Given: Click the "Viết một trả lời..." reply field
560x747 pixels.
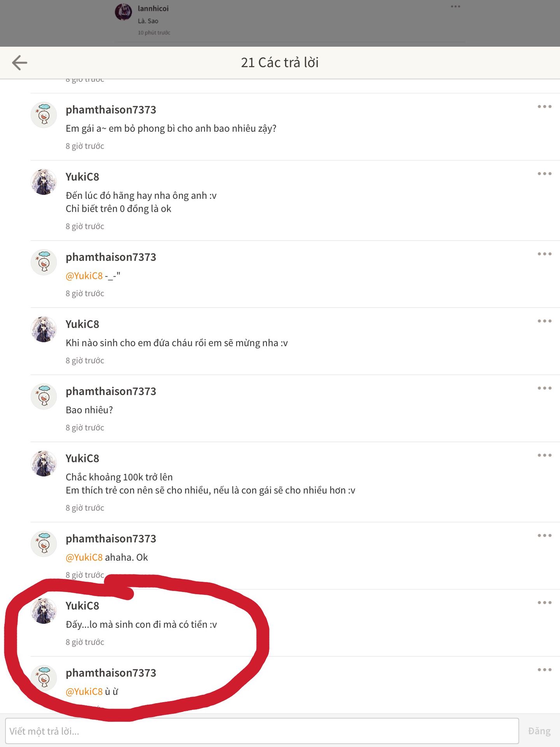Looking at the screenshot, I should [262, 731].
